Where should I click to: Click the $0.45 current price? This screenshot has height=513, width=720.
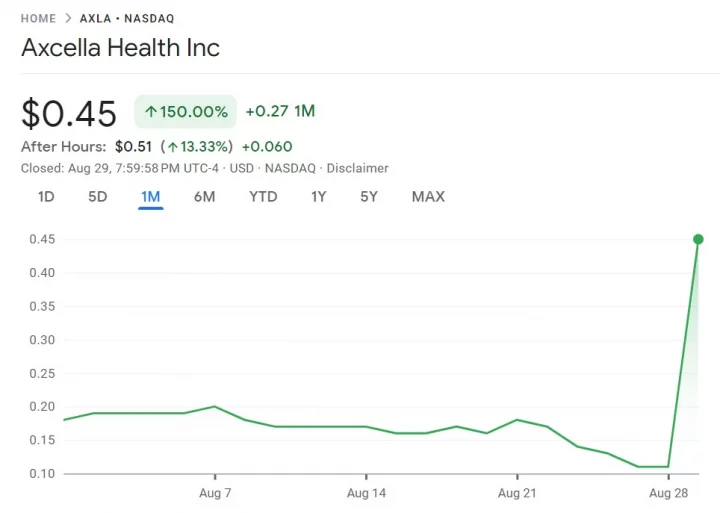(x=69, y=113)
